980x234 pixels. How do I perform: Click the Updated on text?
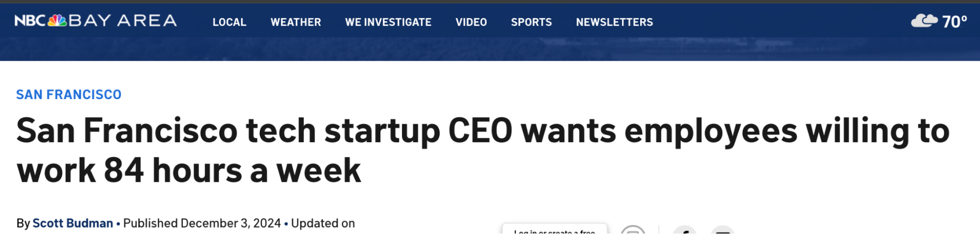coord(323,223)
